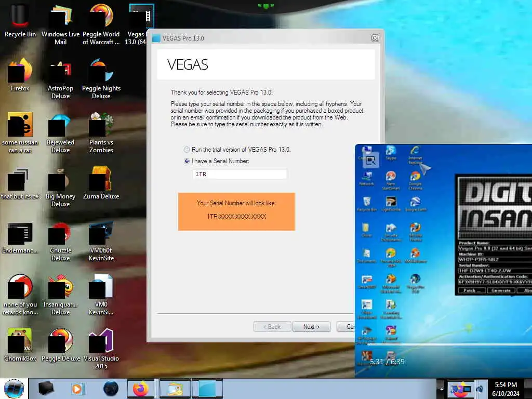Select the 'that but its c#' icon

(x=20, y=183)
